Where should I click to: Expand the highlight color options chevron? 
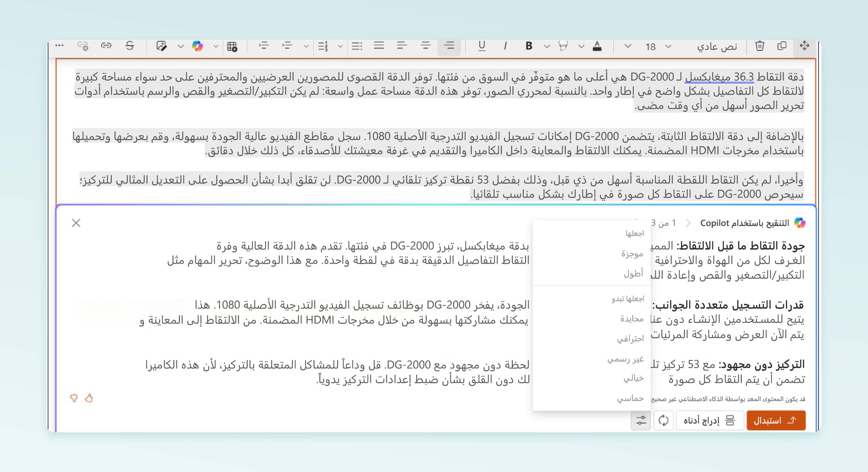click(547, 46)
